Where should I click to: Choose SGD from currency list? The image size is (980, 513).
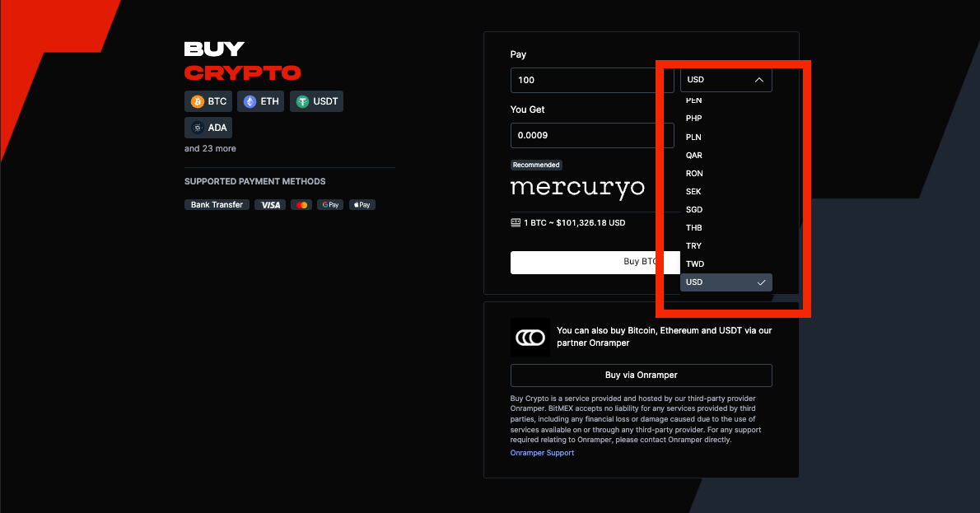point(726,209)
